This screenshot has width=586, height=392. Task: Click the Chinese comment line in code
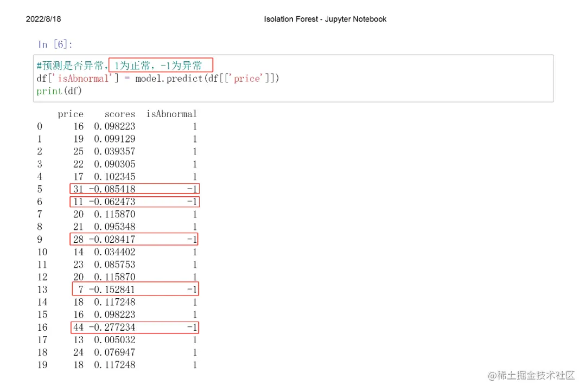(119, 66)
